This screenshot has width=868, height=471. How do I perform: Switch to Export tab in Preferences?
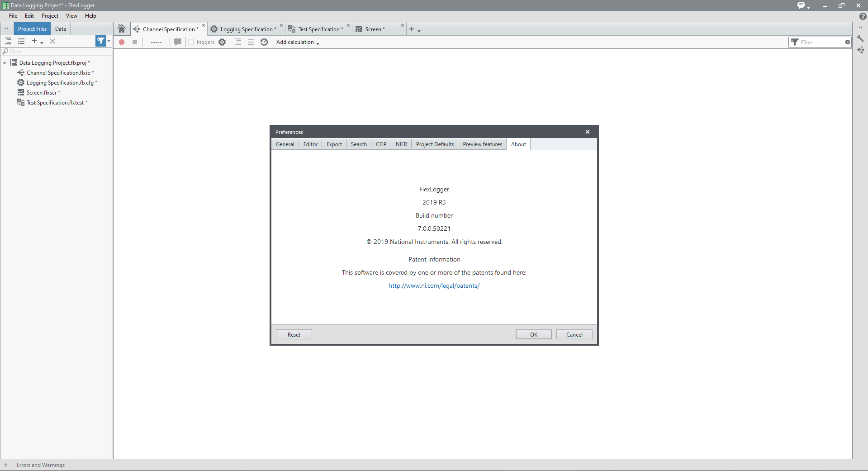[334, 144]
